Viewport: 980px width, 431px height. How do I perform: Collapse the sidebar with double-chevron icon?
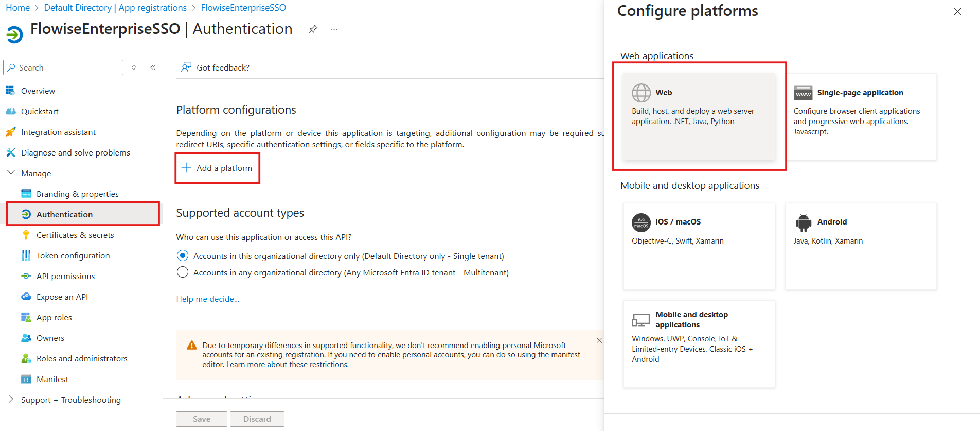153,67
